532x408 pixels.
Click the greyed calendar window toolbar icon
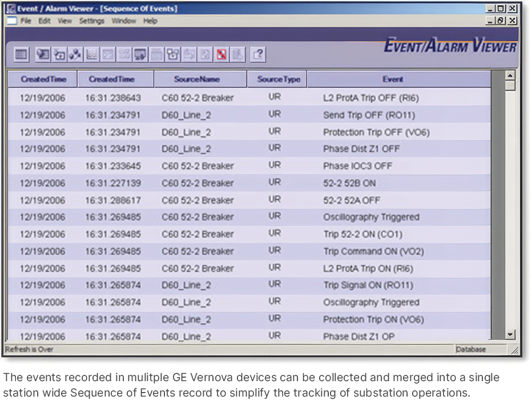156,54
